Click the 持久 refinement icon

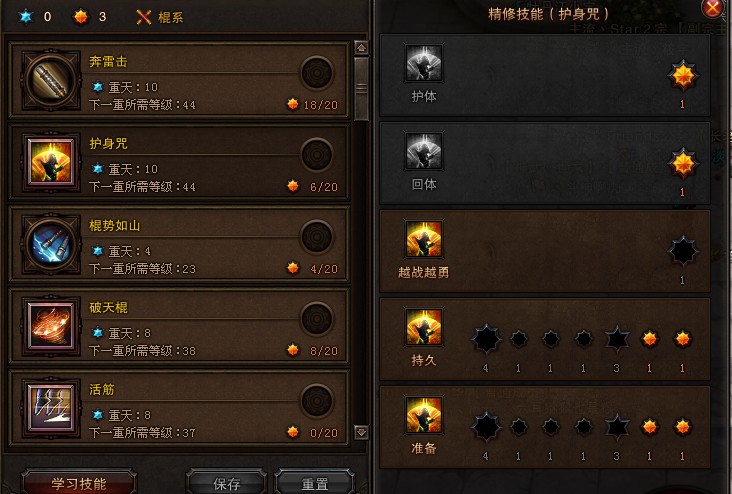coord(424,327)
